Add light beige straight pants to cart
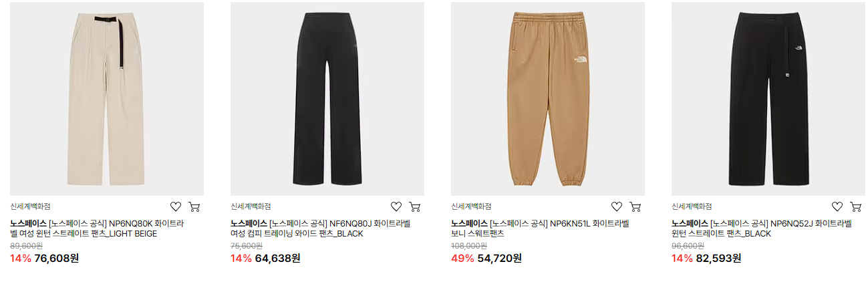The image size is (868, 282). [x=194, y=206]
